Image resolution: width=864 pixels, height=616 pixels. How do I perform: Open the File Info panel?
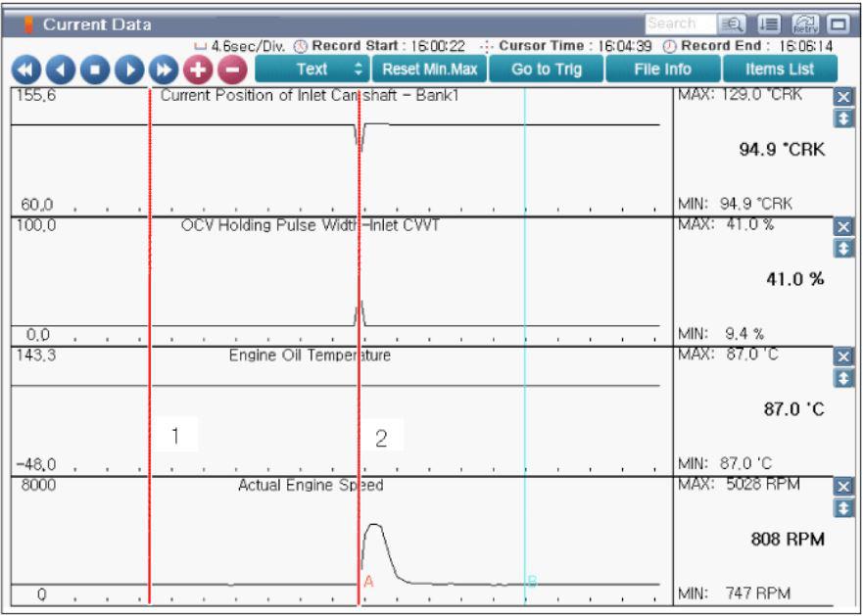(x=660, y=70)
